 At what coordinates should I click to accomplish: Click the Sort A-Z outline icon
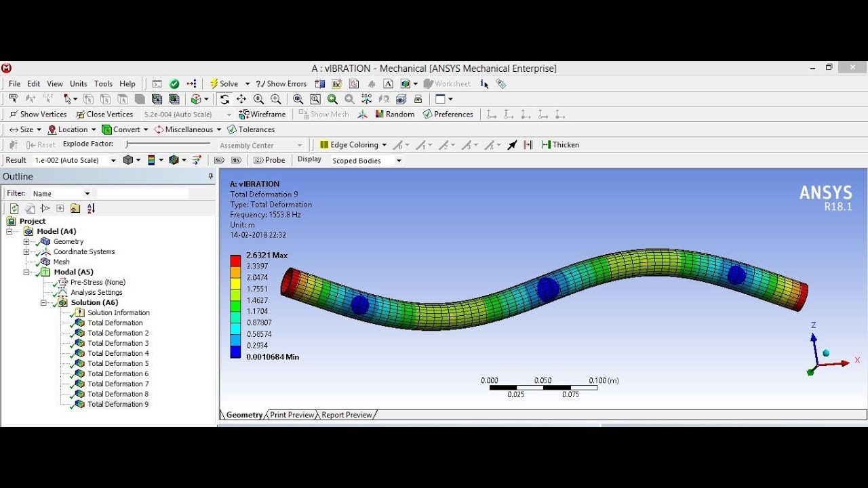91,208
